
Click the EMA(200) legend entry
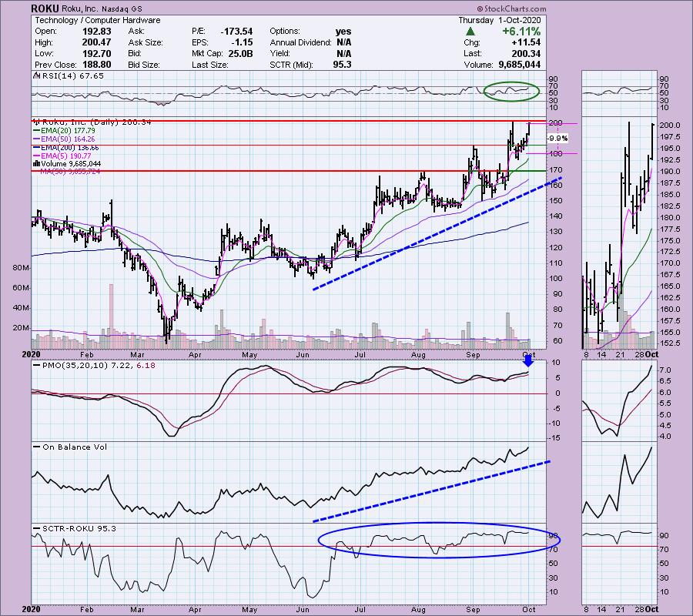coord(69,148)
